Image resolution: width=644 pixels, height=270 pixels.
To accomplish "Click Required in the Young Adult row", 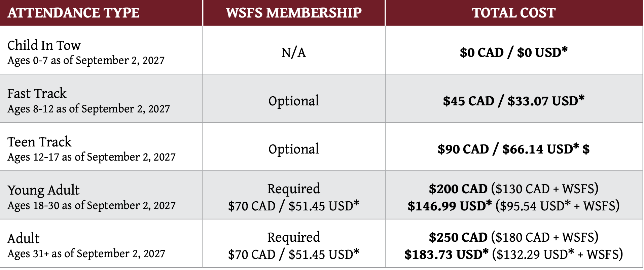I will coord(294,189).
